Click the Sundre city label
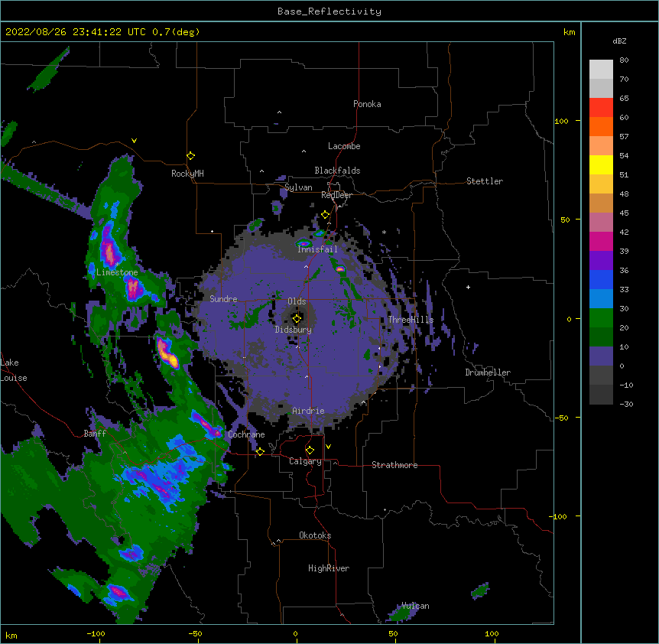The width and height of the screenshot is (659, 644). (x=223, y=299)
